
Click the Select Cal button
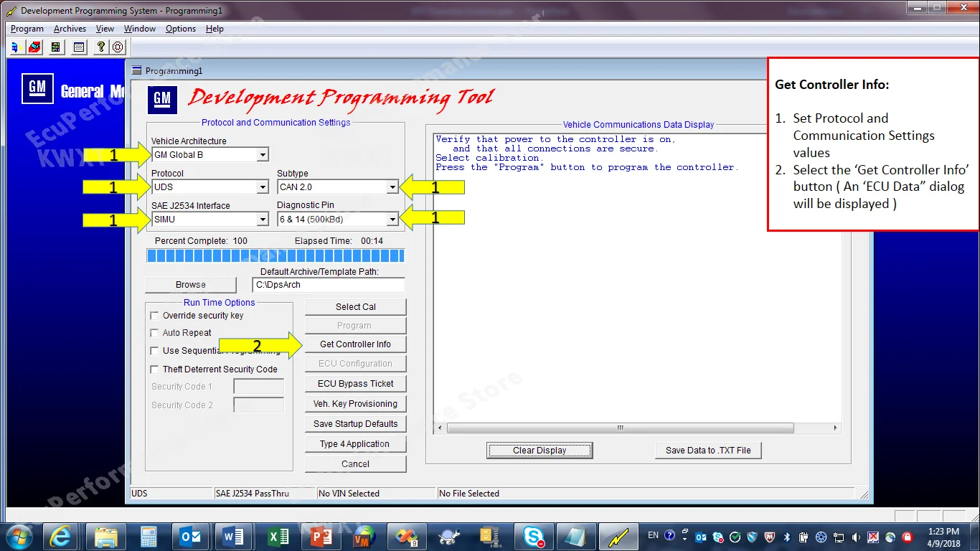tap(356, 307)
